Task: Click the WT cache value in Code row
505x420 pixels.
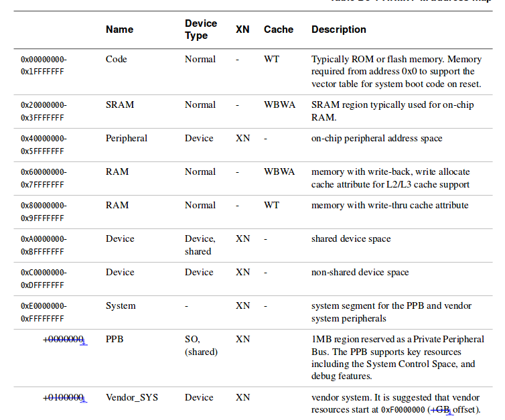Action: [271, 59]
